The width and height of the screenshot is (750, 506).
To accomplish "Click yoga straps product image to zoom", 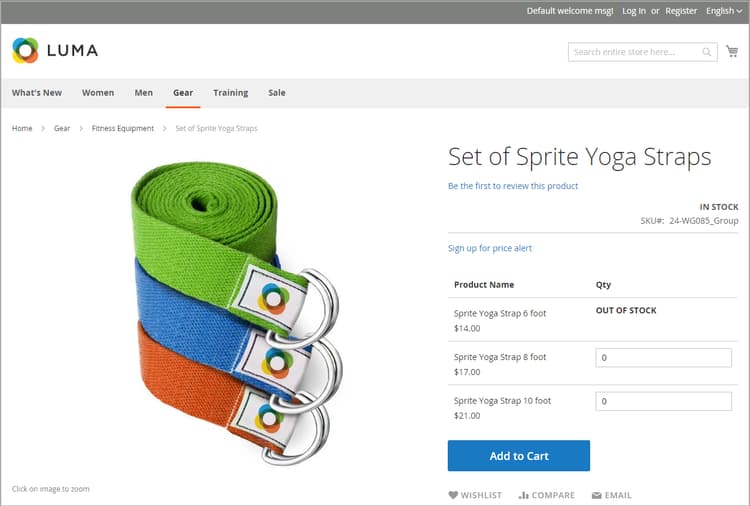I will pyautogui.click(x=236, y=310).
